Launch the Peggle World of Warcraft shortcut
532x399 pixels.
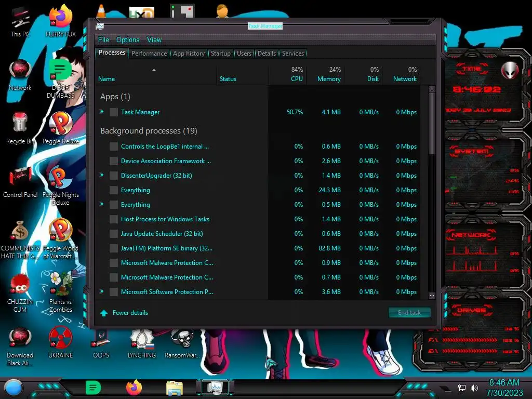(60, 240)
